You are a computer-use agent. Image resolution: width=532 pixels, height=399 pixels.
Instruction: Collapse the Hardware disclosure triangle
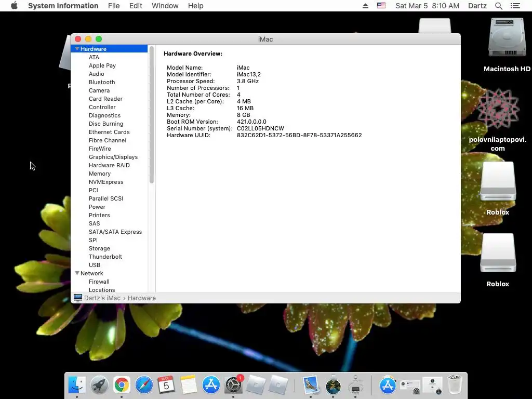click(77, 48)
